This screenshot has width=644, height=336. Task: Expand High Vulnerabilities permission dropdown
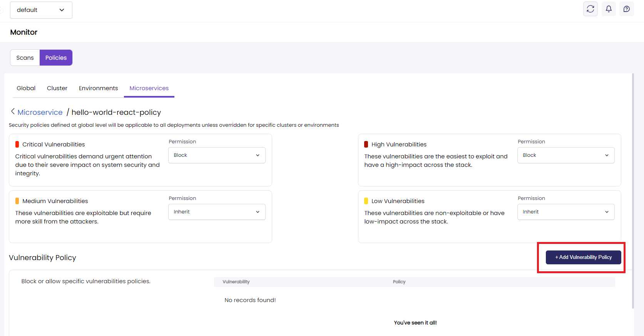(565, 155)
